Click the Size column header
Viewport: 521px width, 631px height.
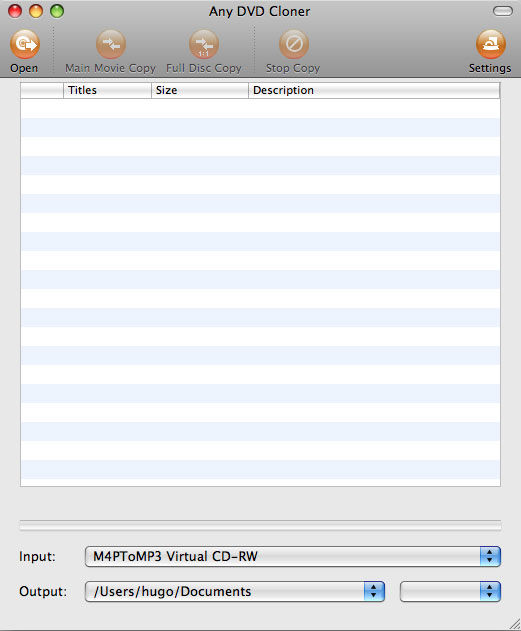pyautogui.click(x=200, y=90)
